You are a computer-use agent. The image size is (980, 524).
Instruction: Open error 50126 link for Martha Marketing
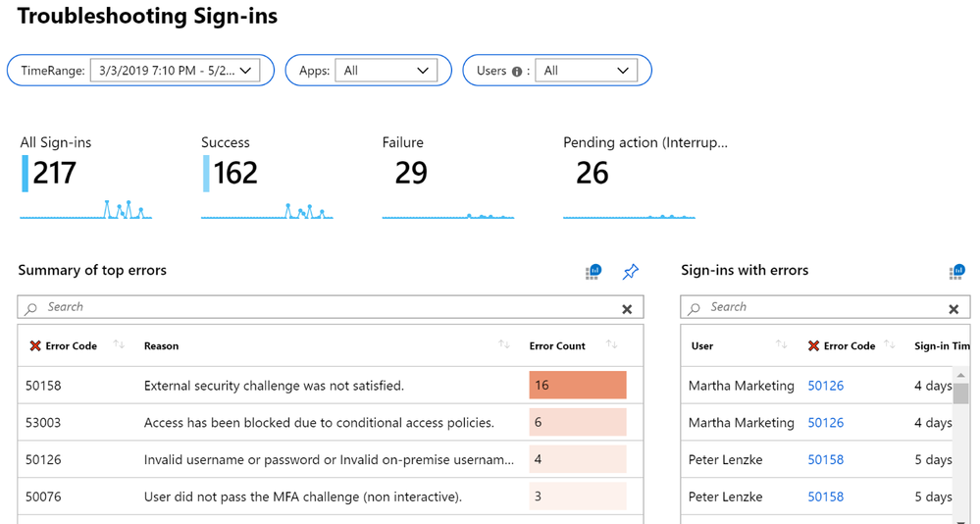825,386
